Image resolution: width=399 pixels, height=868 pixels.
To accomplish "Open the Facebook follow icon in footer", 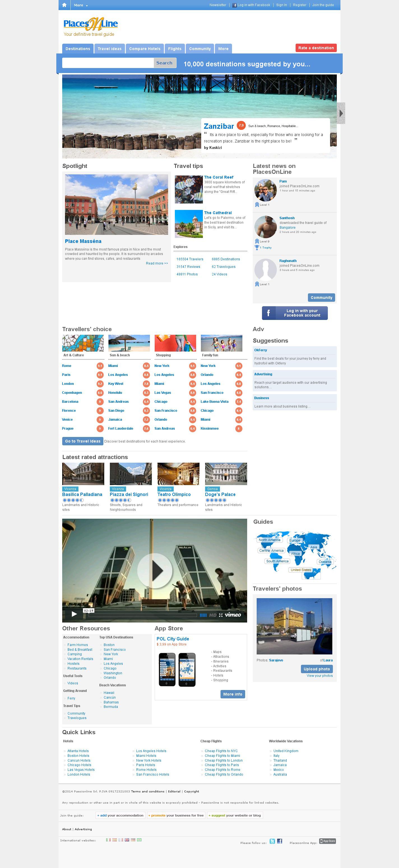I will point(280,841).
